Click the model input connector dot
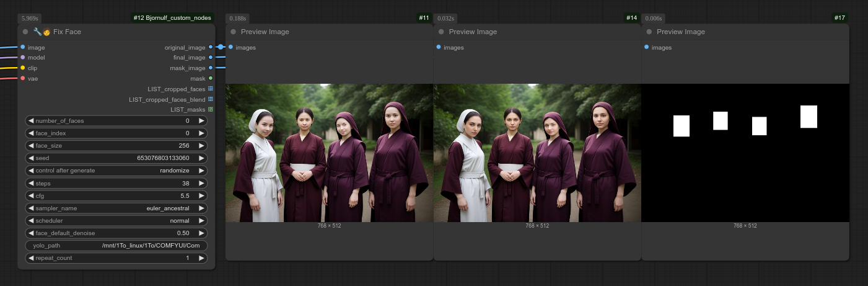Viewport: 868px width, 286px height. (23, 58)
